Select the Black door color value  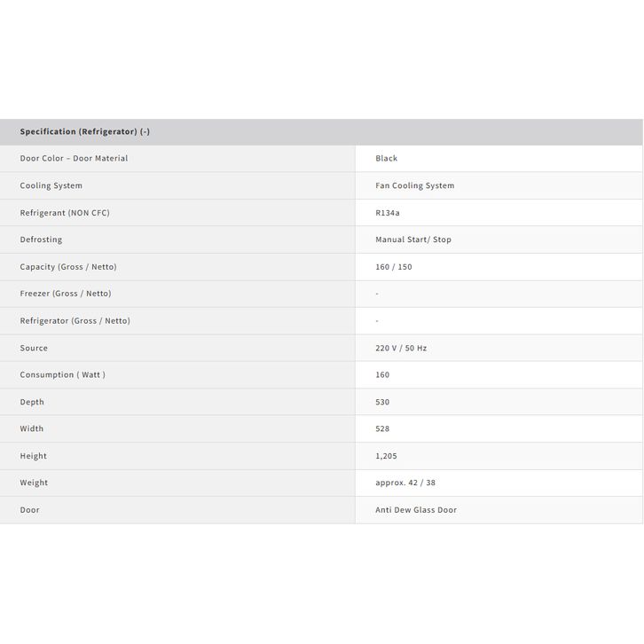pos(387,159)
